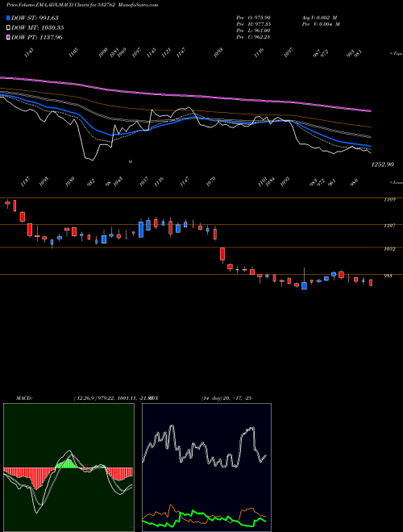Click the magenta DOW PT legend swatch
Image resolution: width=403 pixels, height=532 pixels.
[x=8, y=38]
